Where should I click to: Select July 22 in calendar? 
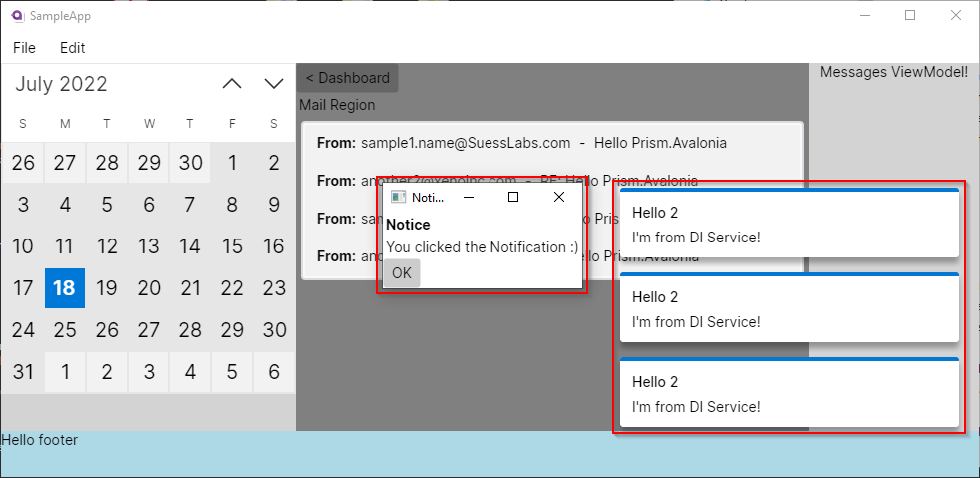click(x=232, y=288)
